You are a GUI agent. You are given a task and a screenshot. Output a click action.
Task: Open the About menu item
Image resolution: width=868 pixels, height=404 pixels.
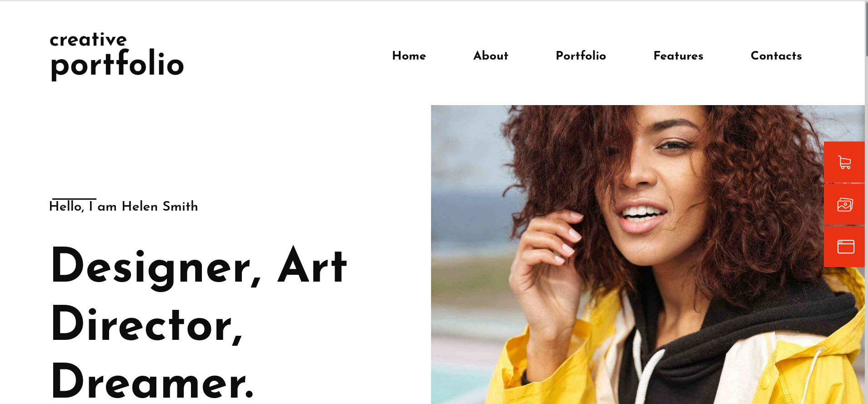[x=491, y=56]
